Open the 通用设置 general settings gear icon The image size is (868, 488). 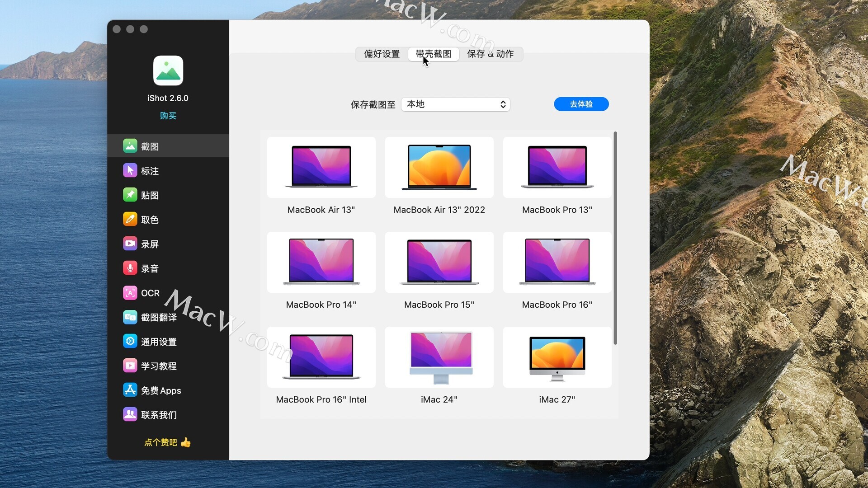pyautogui.click(x=130, y=341)
